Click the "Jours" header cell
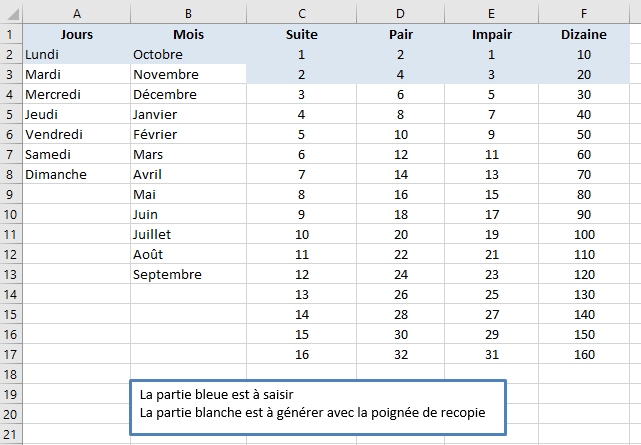This screenshot has width=641, height=445. click(77, 34)
